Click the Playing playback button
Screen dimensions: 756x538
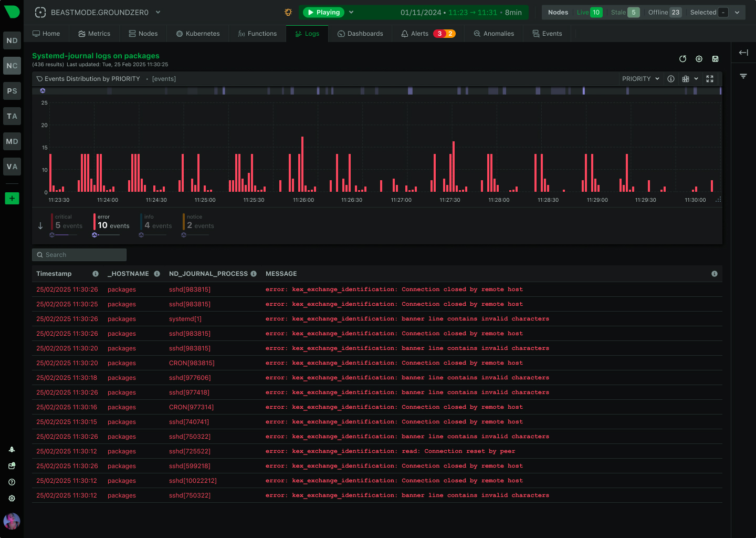click(x=323, y=12)
